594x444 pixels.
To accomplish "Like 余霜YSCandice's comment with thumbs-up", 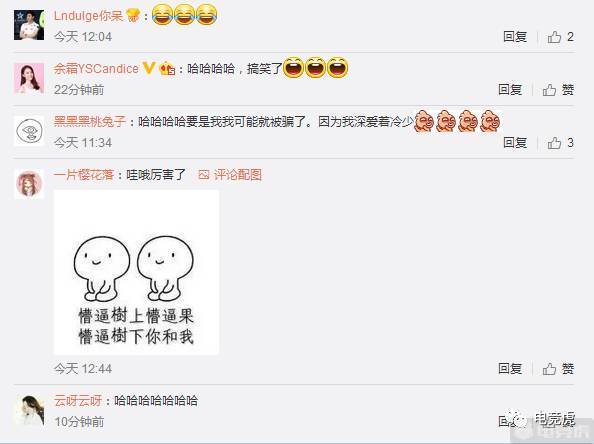I will click(x=558, y=90).
